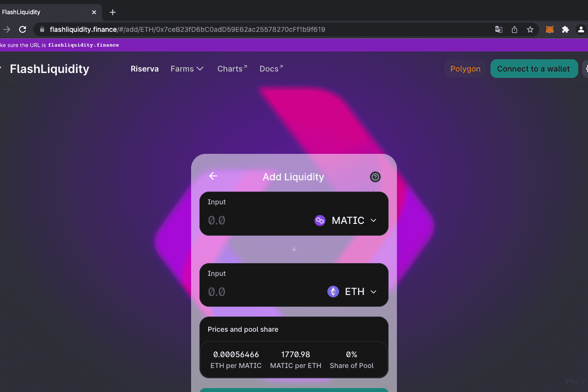Go forward in browser history
Screen dimensions: 588x392
click(6, 29)
